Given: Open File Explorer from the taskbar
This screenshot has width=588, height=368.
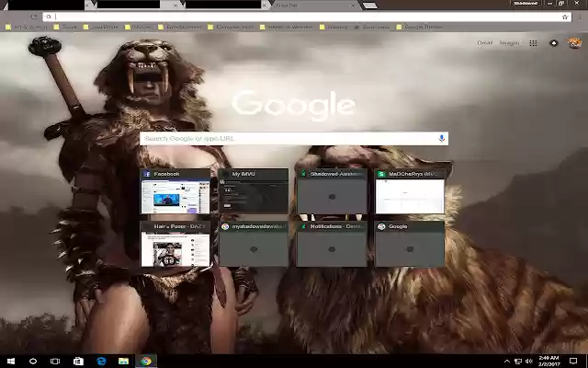Looking at the screenshot, I should (123, 362).
